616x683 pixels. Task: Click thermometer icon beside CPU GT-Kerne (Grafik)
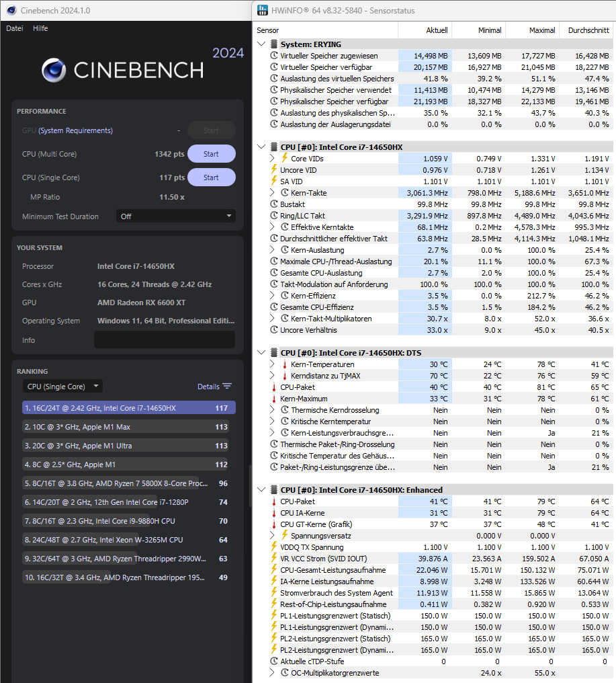(274, 524)
